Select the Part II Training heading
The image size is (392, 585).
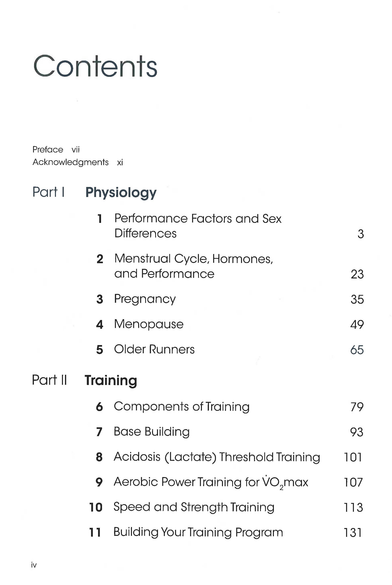[x=111, y=380]
